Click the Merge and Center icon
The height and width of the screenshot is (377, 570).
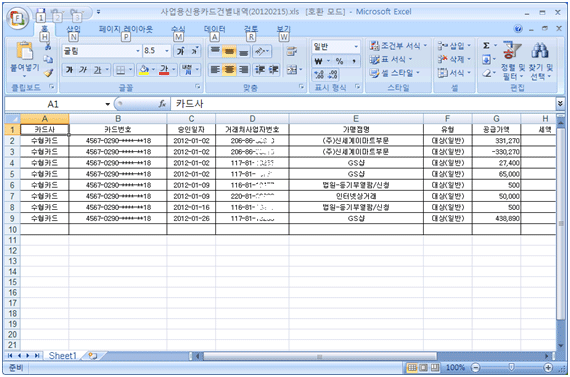click(292, 69)
